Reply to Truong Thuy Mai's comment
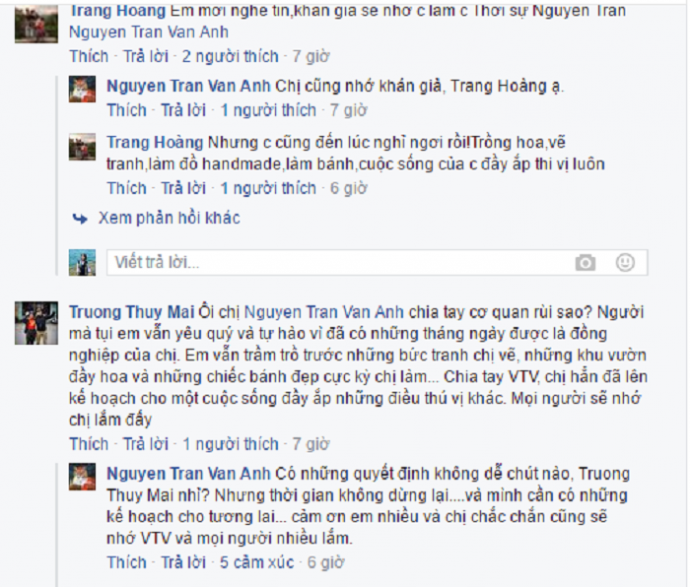This screenshot has width=690, height=587. [x=145, y=444]
